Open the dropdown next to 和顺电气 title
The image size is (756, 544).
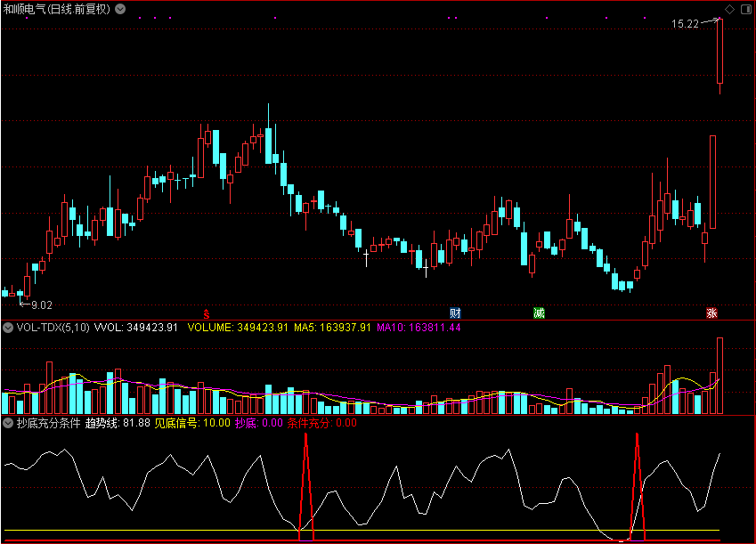pos(120,9)
